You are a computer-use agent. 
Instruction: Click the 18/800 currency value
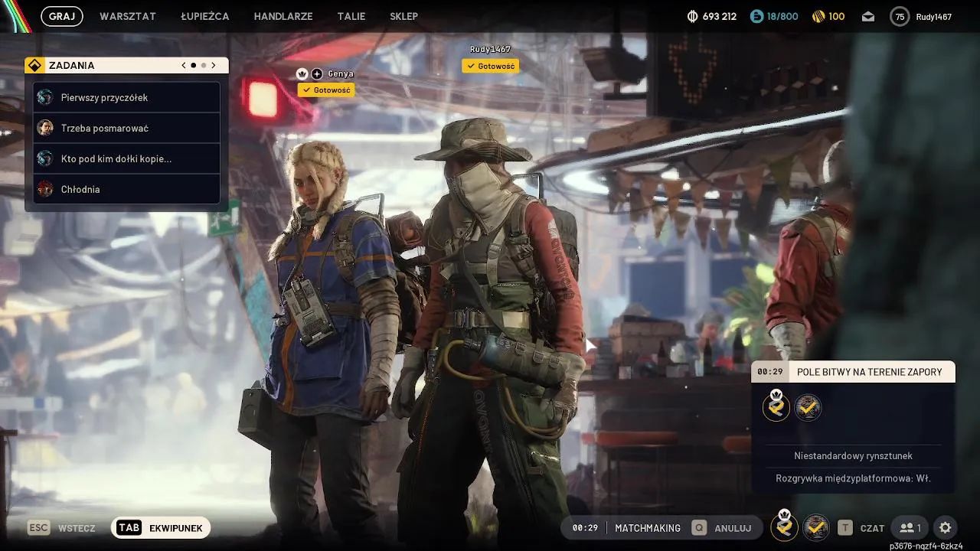point(782,16)
